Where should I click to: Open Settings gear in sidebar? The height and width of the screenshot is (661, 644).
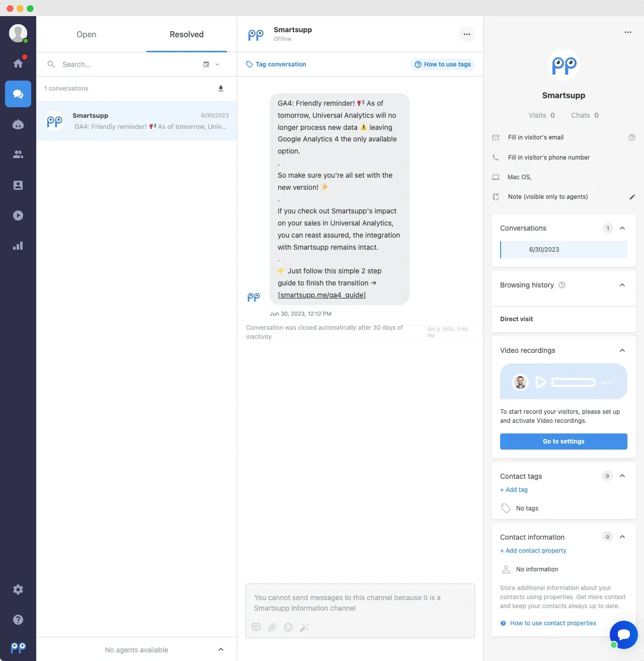18,590
